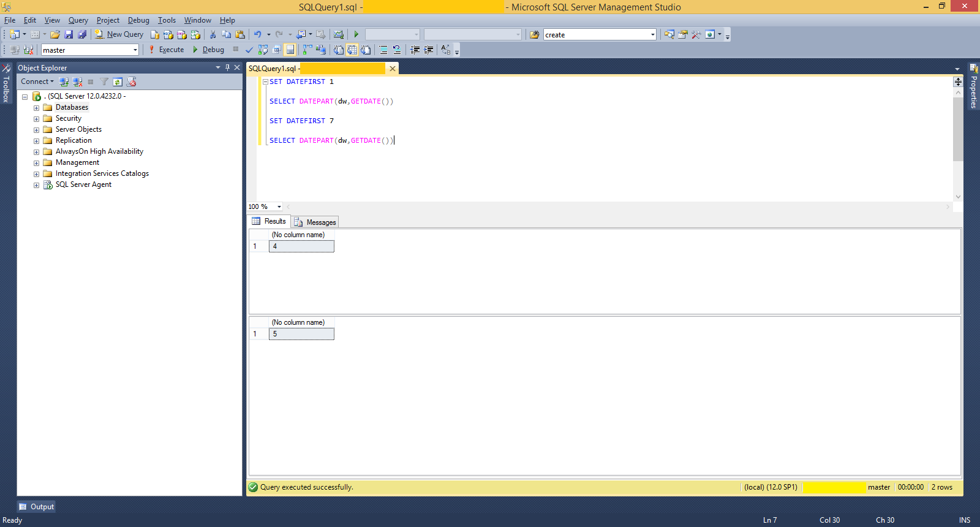Click the Comment out selected lines icon
This screenshot has height=527, width=980.
coord(383,50)
